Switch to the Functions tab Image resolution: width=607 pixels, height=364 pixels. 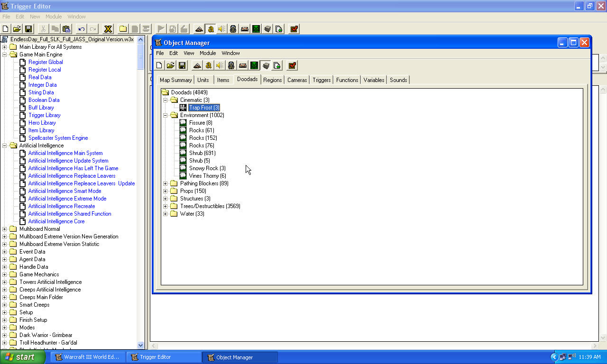tap(347, 80)
